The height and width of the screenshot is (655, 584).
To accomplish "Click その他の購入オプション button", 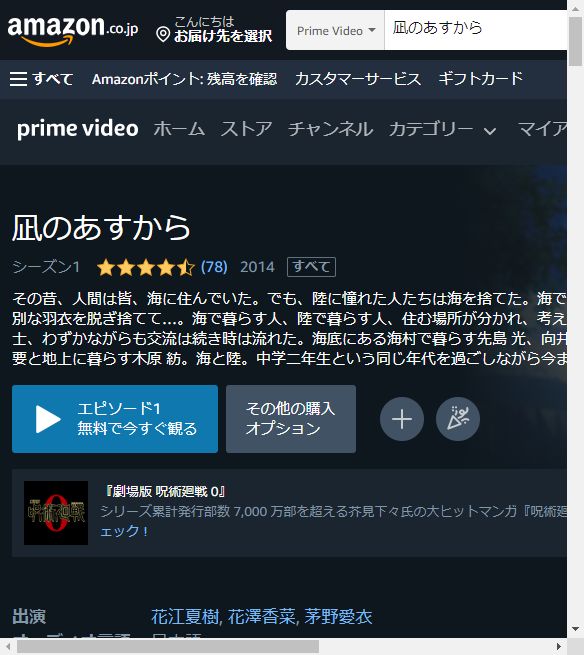I will (x=291, y=419).
